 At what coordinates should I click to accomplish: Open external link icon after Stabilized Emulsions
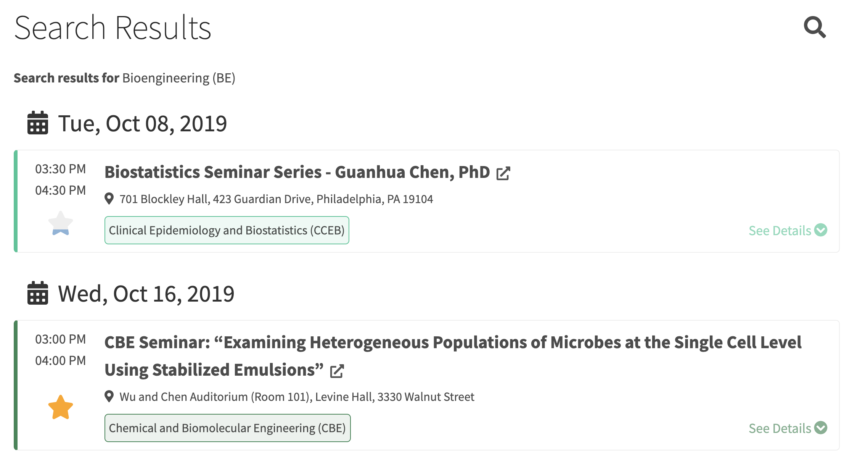pyautogui.click(x=337, y=371)
